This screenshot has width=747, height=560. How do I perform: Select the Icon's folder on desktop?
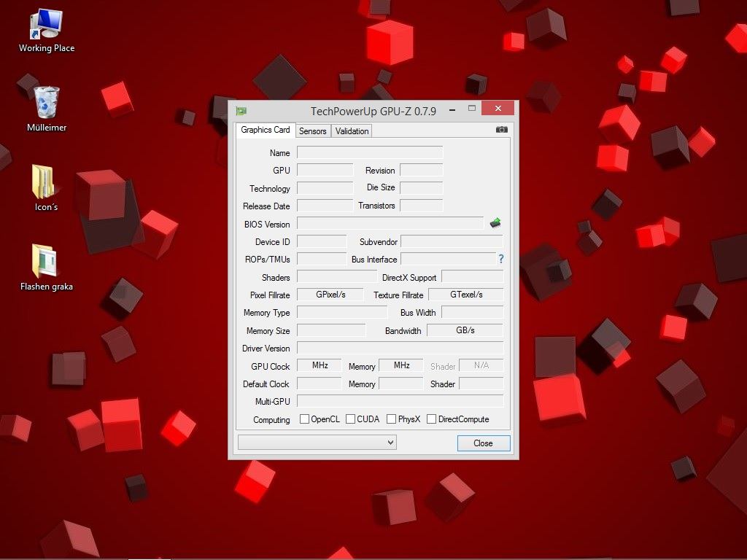pos(46,187)
